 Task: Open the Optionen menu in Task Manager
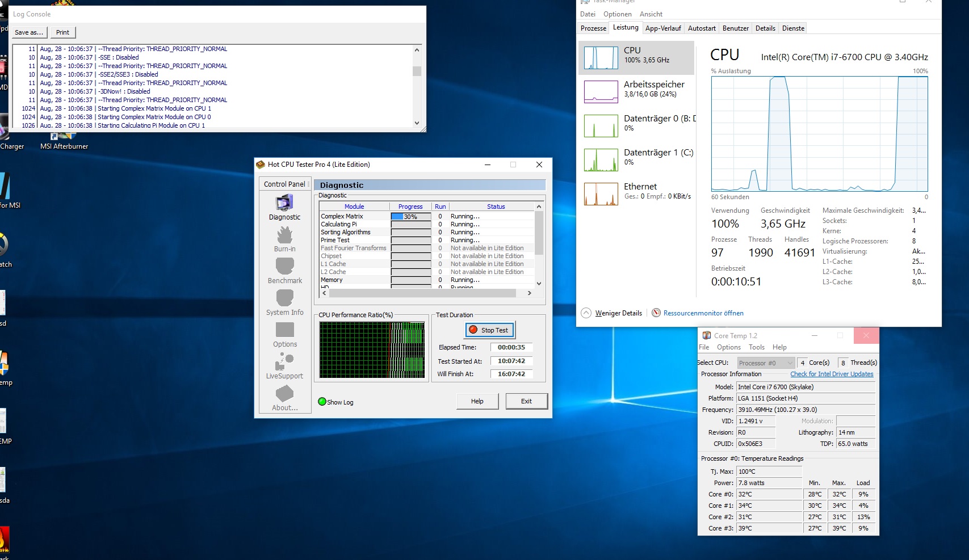tap(618, 14)
